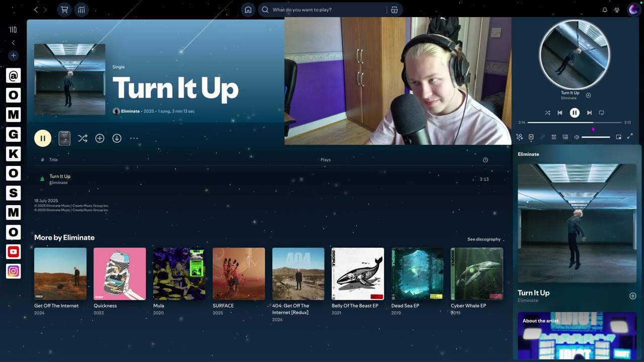Open the About the artist card

[577, 335]
